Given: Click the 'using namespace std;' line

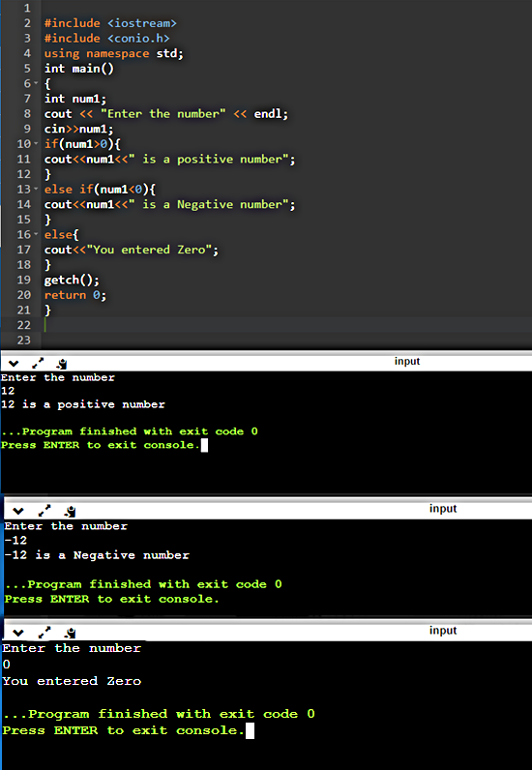Looking at the screenshot, I should (114, 53).
